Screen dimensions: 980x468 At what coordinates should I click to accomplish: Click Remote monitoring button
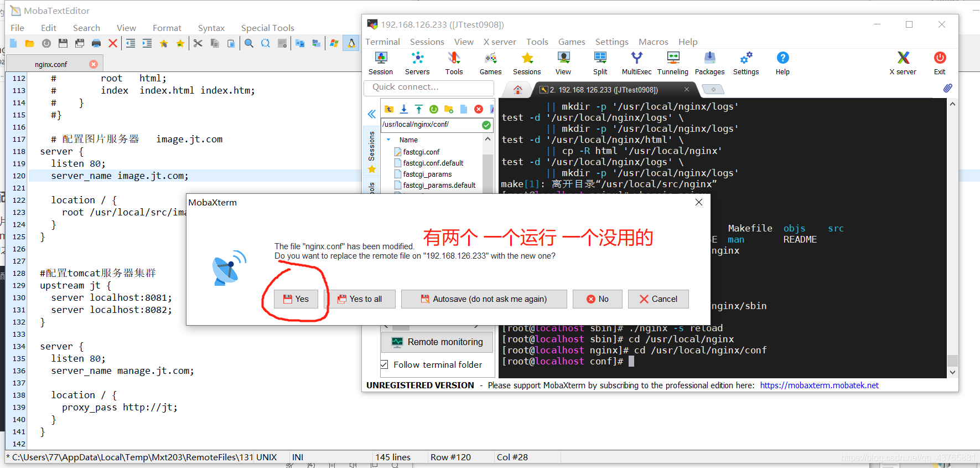[437, 342]
